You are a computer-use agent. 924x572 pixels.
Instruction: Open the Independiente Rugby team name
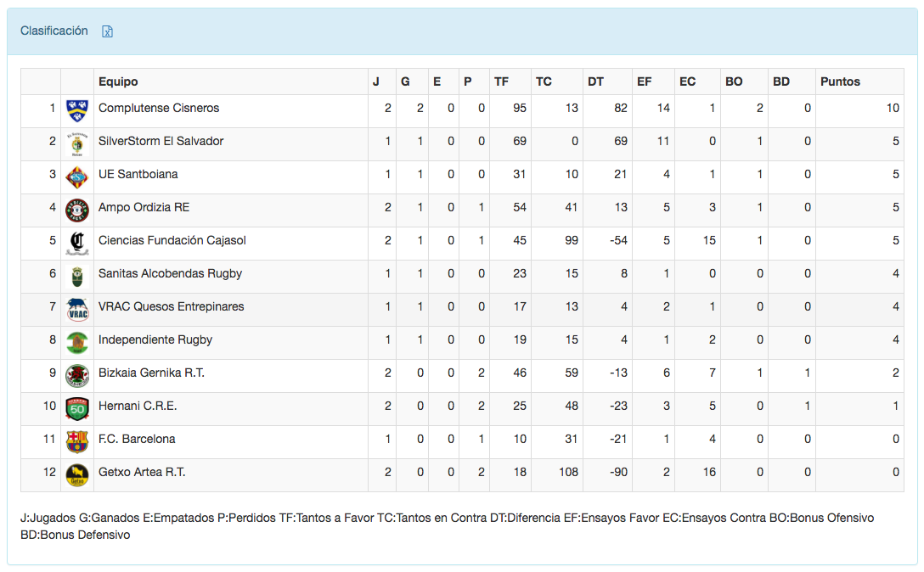(155, 339)
